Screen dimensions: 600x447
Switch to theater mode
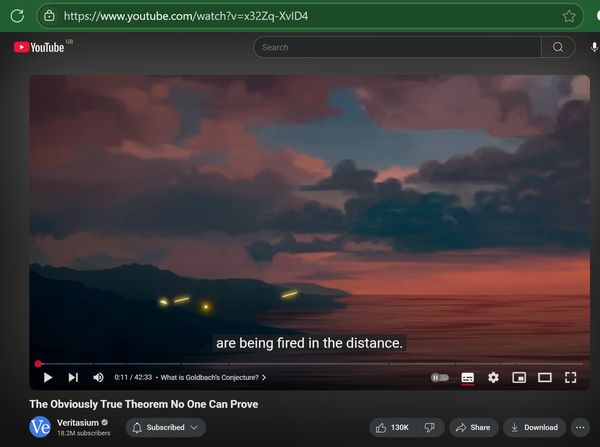[x=545, y=378]
